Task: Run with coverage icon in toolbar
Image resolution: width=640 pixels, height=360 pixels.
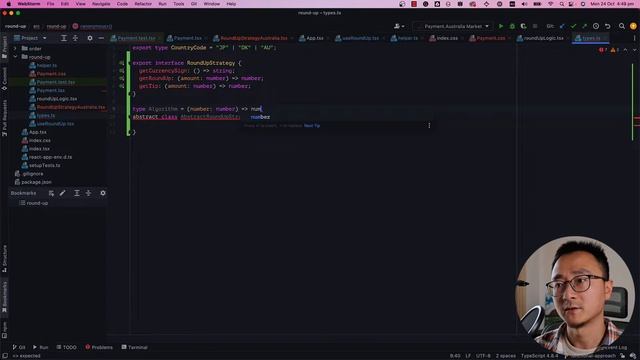Action: (x=524, y=26)
